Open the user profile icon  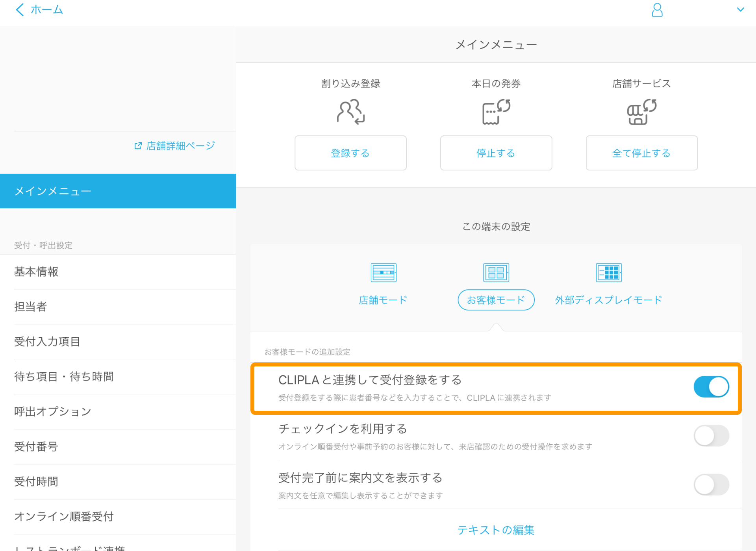click(x=657, y=10)
